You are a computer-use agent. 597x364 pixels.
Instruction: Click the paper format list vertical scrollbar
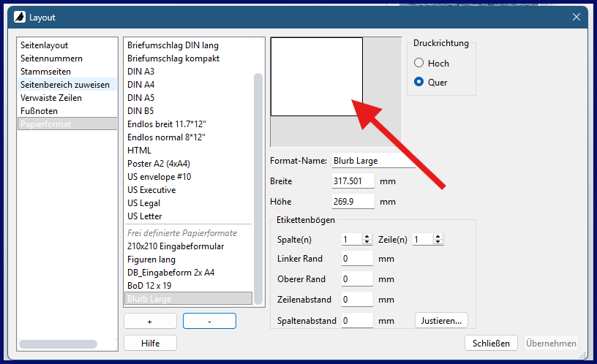(x=258, y=183)
